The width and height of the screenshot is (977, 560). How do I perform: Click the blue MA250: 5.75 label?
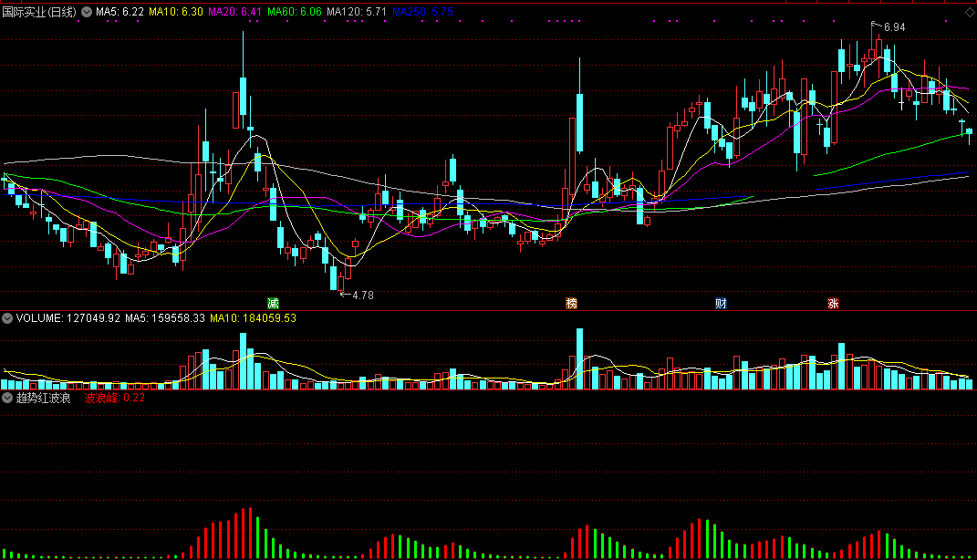(422, 12)
